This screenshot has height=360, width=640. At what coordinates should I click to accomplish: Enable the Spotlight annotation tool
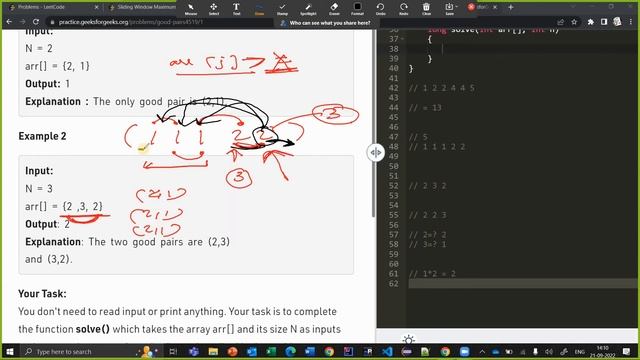[308, 9]
